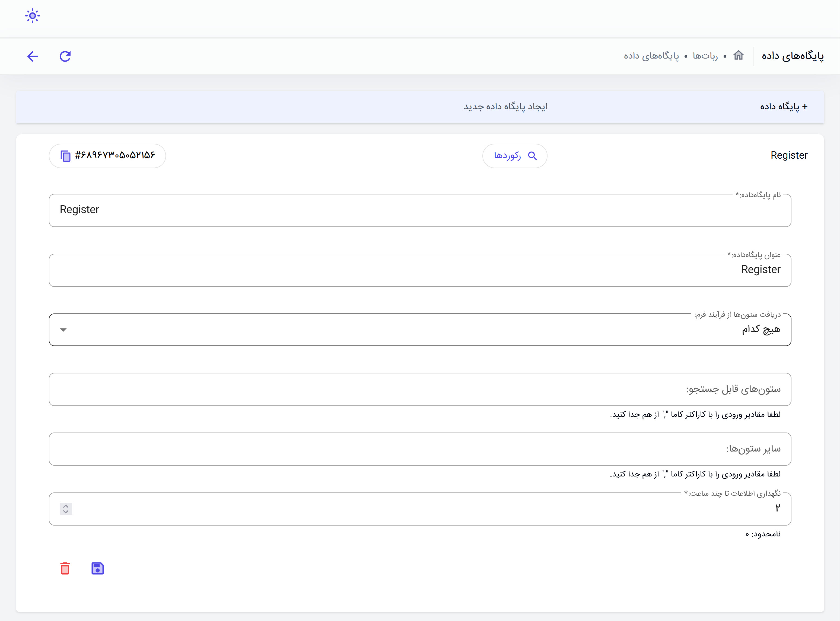
Task: Click the home icon in breadcrumb
Action: 738,55
